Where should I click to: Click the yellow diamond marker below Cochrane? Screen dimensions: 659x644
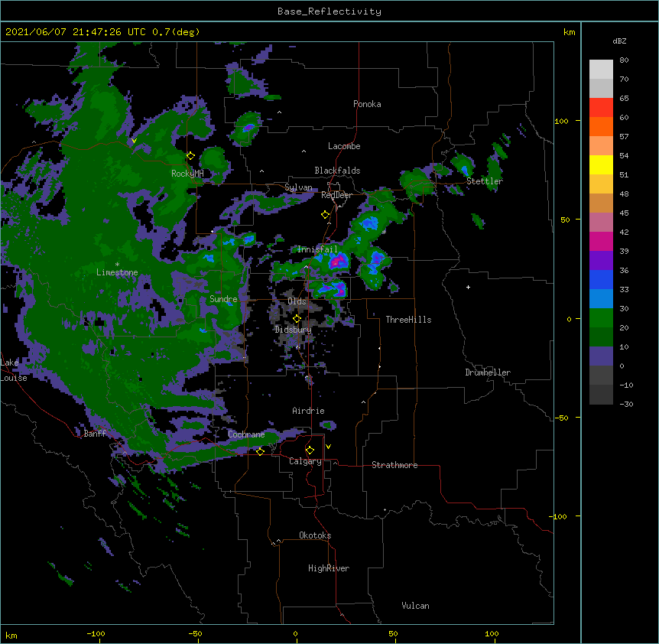260,451
